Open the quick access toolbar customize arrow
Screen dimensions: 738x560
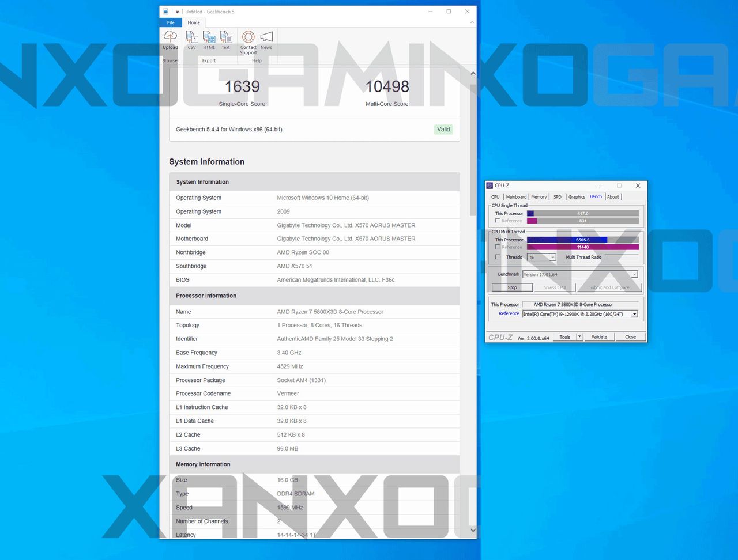pos(178,12)
